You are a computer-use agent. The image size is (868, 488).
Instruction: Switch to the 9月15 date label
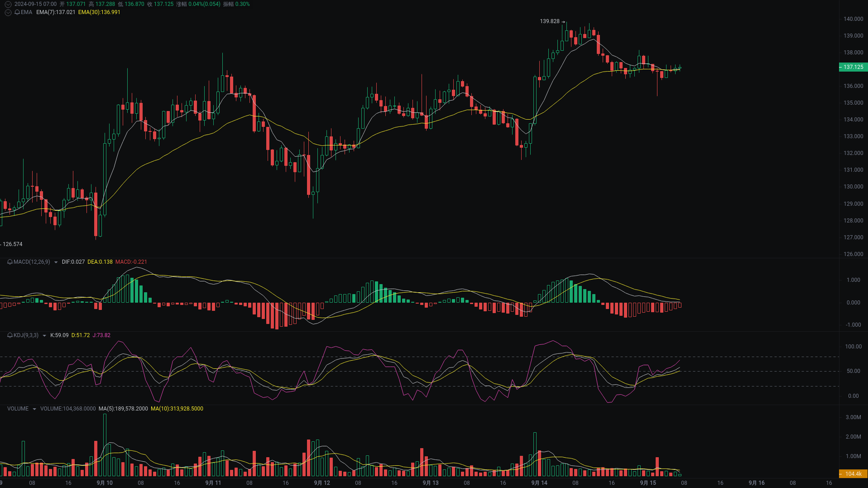tap(647, 483)
